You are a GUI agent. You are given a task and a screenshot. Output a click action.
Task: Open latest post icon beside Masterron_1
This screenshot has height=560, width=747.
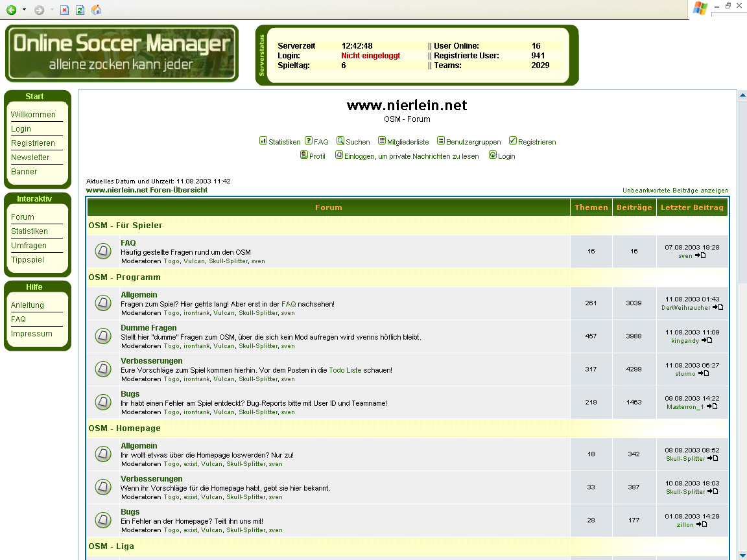coord(712,406)
